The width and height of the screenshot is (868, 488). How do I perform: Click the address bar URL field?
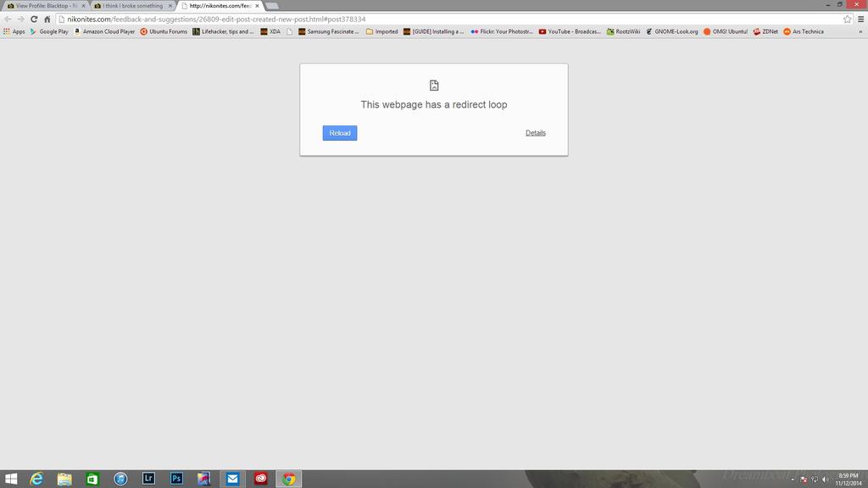point(424,19)
